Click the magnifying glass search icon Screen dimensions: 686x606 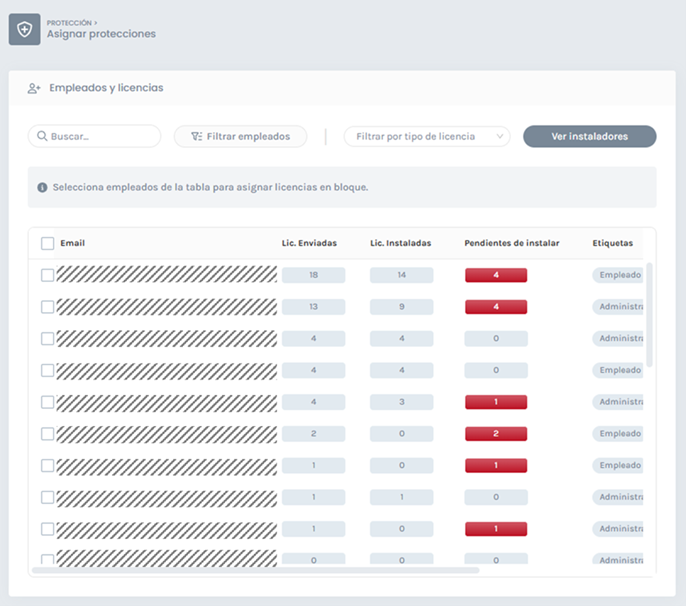[42, 136]
